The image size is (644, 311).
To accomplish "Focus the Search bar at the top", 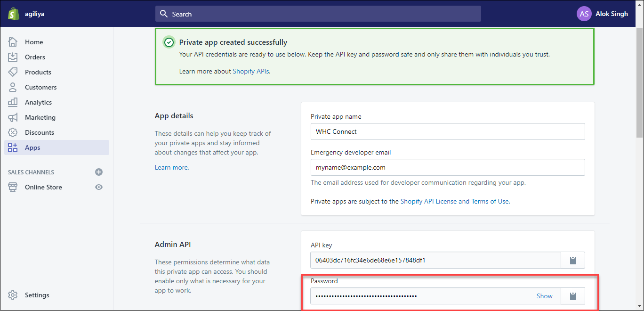I will point(318,14).
